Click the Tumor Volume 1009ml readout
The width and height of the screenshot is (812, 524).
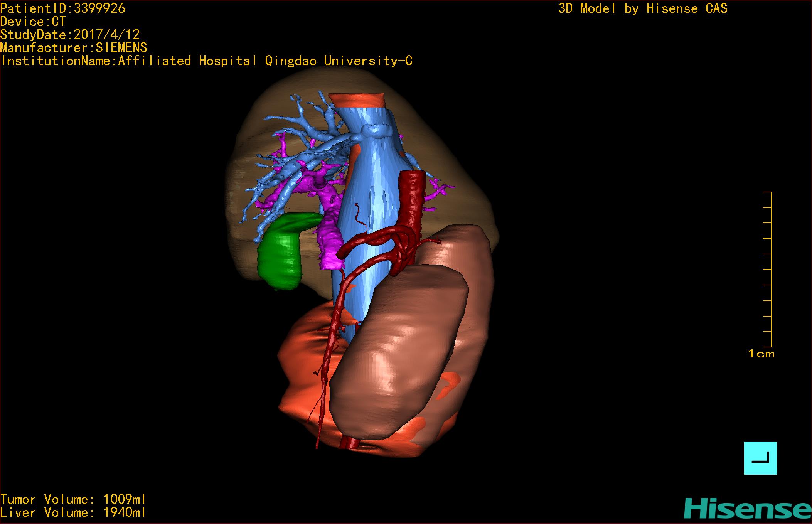coord(73,500)
